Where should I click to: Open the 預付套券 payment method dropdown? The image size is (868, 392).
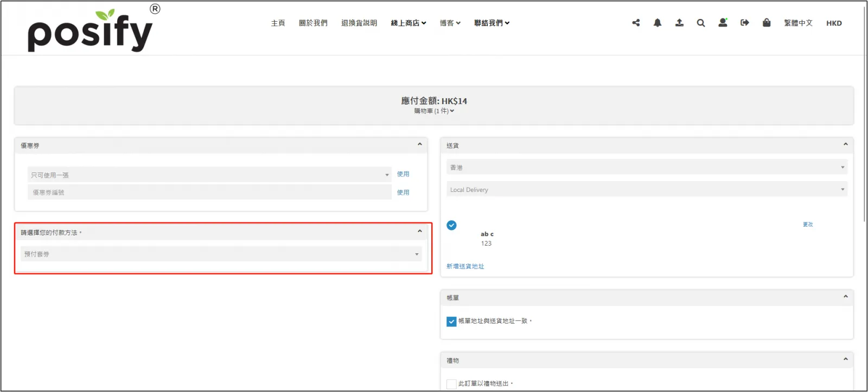click(221, 254)
